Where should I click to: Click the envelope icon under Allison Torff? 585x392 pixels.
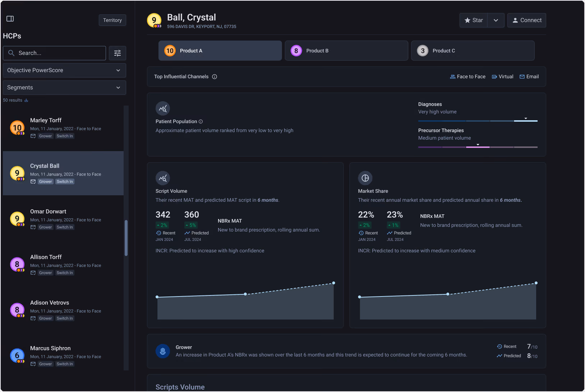coord(33,273)
